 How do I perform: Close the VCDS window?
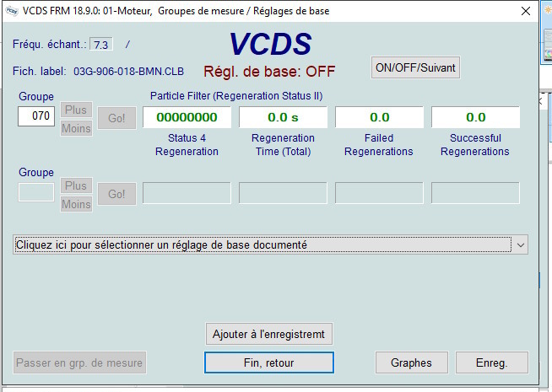pyautogui.click(x=526, y=11)
